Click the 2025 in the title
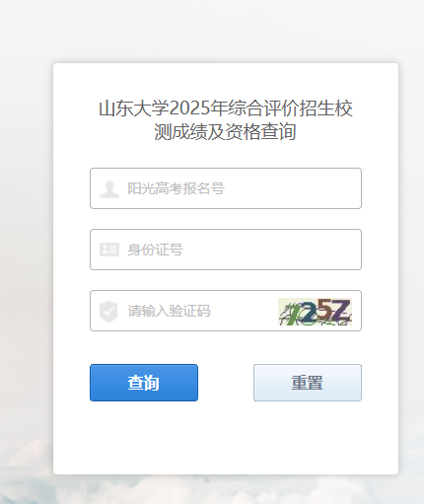Image resolution: width=424 pixels, height=504 pixels. 189,108
